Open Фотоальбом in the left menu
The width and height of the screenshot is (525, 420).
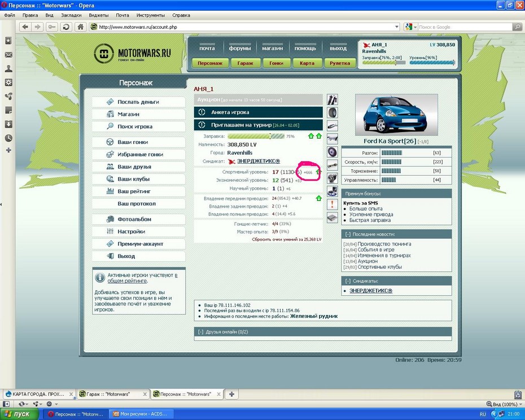coord(139,219)
